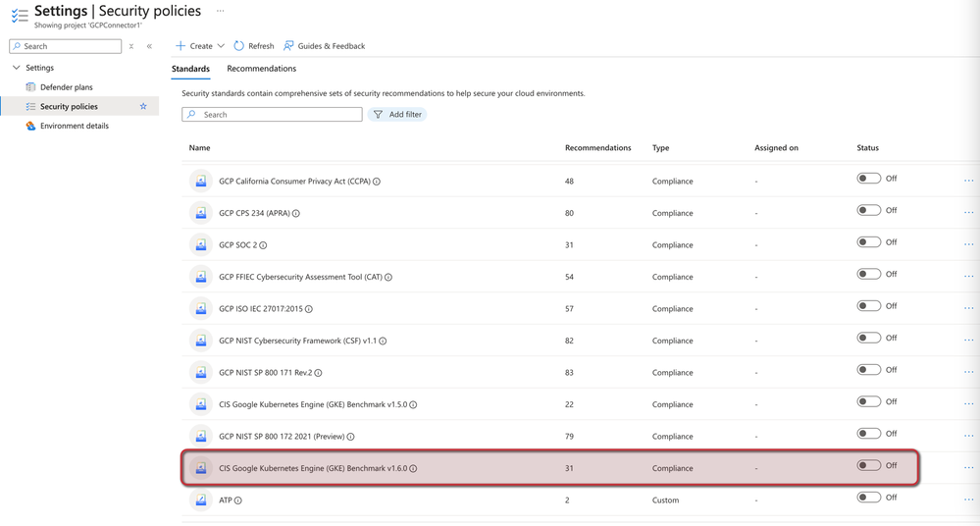
Task: Click the CIS GKE Benchmark v1.5.0 name
Action: click(313, 404)
